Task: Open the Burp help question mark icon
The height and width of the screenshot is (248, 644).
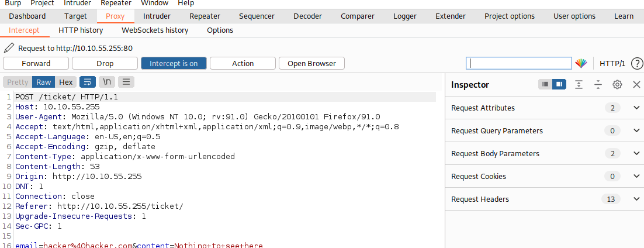Action: [x=637, y=63]
